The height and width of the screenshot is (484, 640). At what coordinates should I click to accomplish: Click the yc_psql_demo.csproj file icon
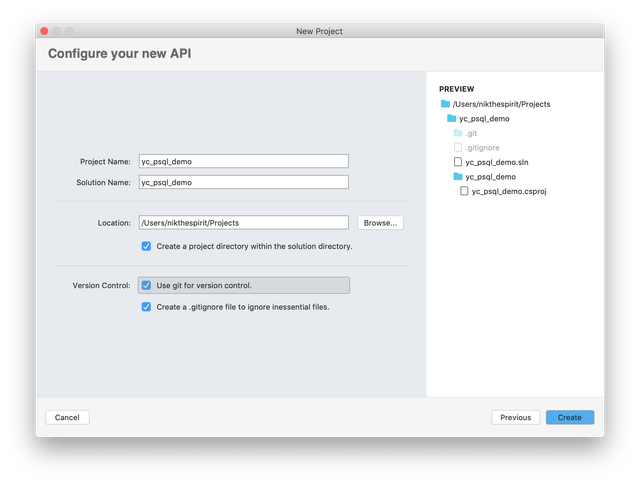coord(464,190)
